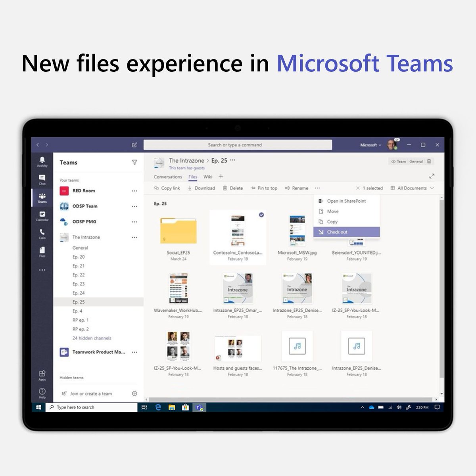Click the new chat compose icon

134,145
